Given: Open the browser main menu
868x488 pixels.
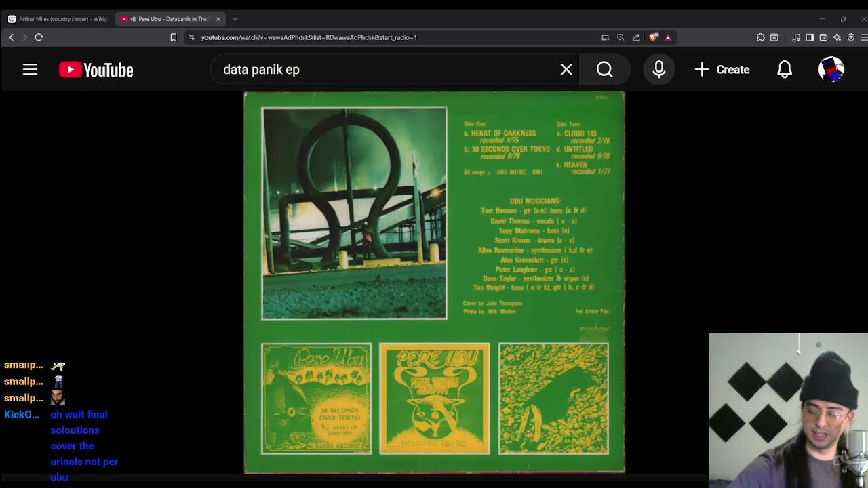Looking at the screenshot, I should pyautogui.click(x=863, y=37).
